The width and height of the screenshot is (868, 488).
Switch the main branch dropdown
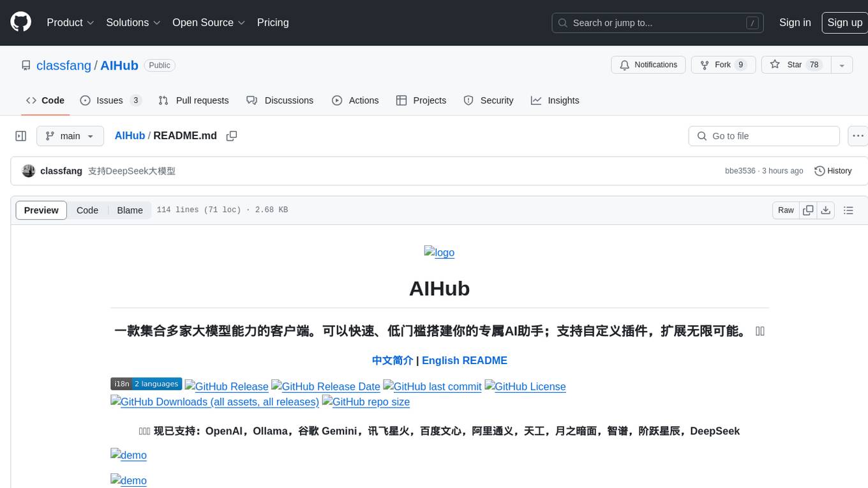click(70, 136)
